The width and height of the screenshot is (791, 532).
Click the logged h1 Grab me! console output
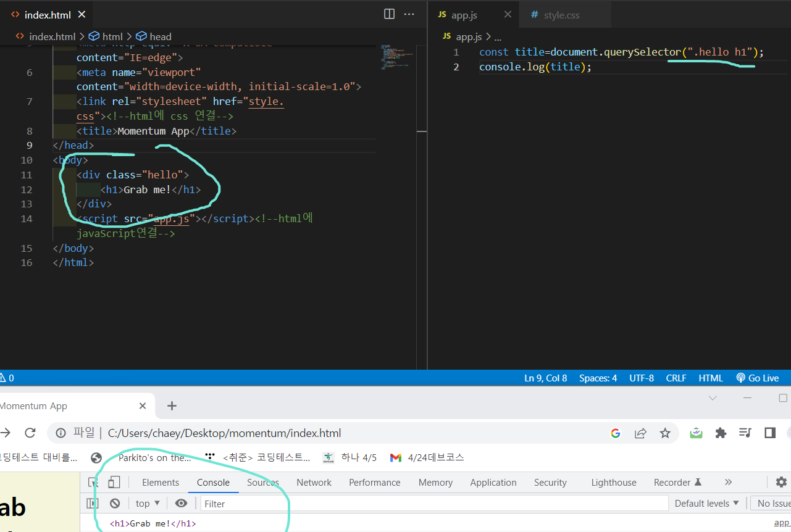click(153, 523)
